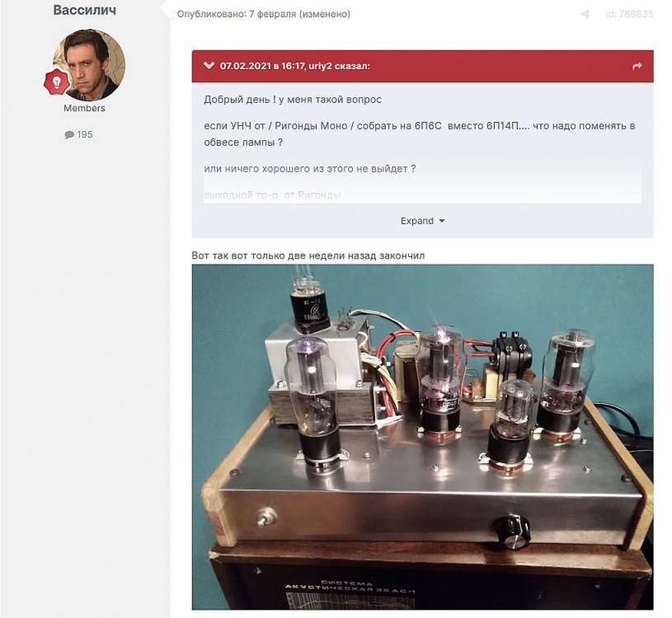Click the share icon next to post id
This screenshot has width=672, height=618.
(x=585, y=14)
